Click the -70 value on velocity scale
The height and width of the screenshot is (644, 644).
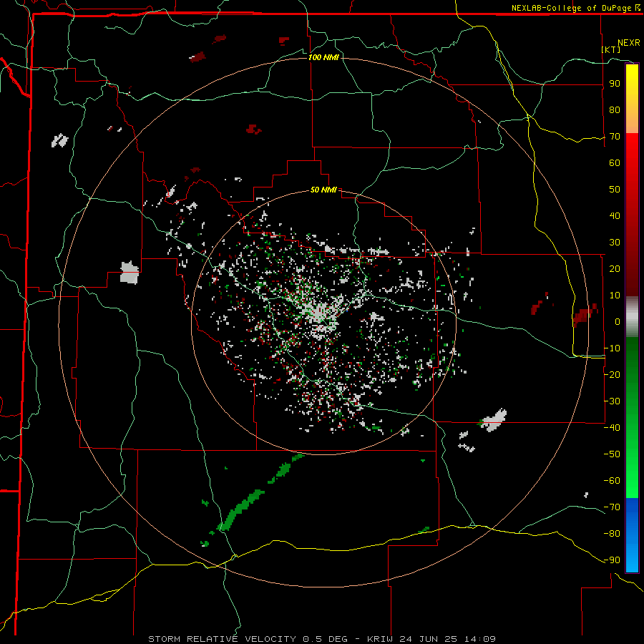point(612,507)
